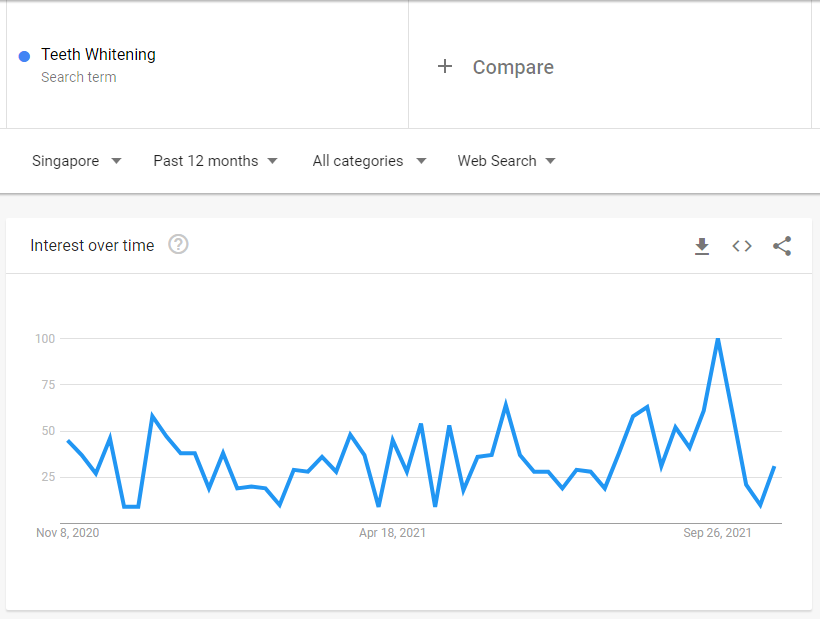
Task: Share the interest over time chart
Action: pyautogui.click(x=782, y=246)
